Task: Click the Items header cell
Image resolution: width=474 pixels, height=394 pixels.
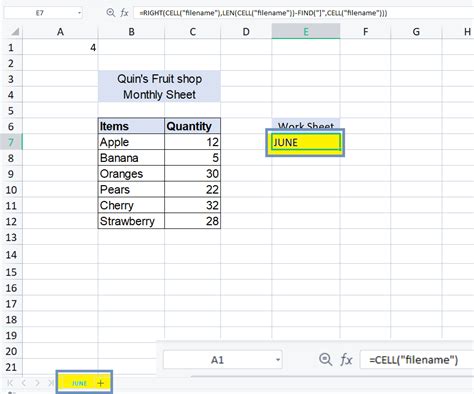Action: (x=131, y=126)
